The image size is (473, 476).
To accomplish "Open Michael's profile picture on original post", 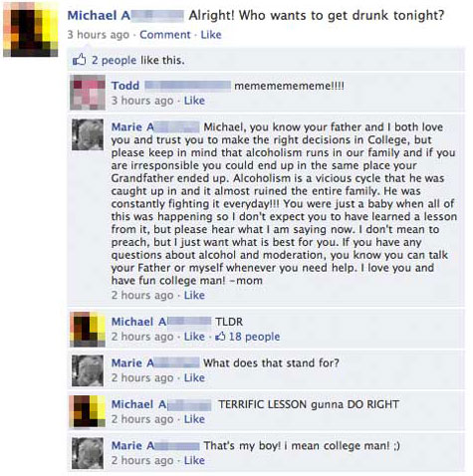I will click(x=31, y=30).
